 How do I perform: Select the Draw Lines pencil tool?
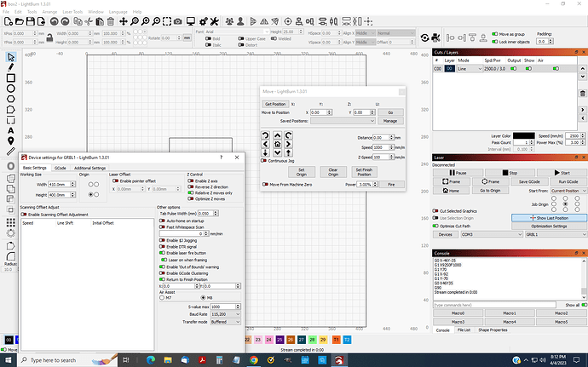point(10,67)
